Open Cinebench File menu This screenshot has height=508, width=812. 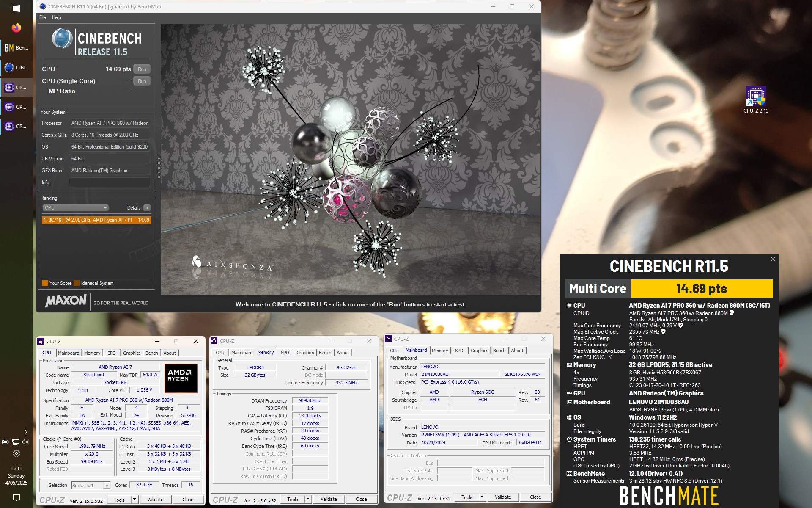point(43,17)
